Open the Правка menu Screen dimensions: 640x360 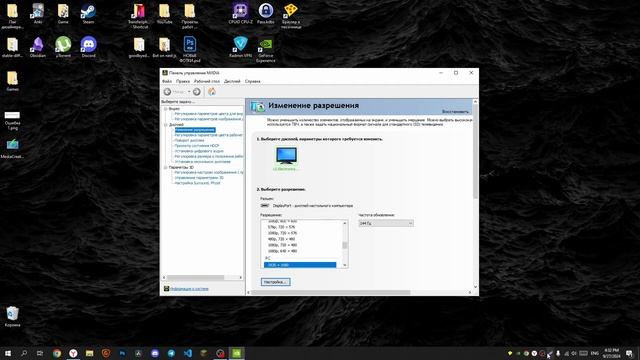[x=182, y=81]
